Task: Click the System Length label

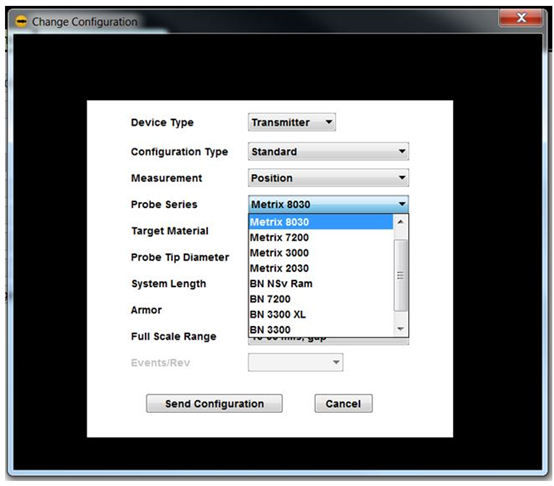Action: (x=169, y=284)
